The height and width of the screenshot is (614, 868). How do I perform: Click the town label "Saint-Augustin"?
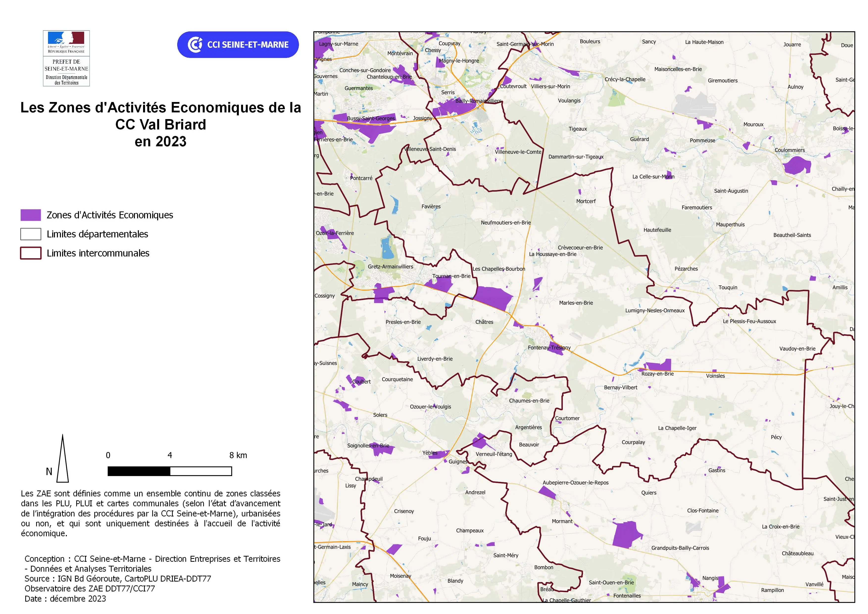point(731,191)
